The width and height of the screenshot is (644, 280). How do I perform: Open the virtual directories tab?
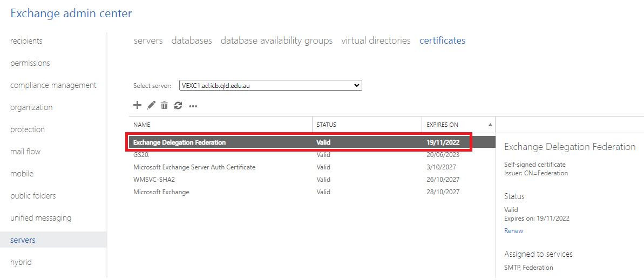tap(376, 40)
